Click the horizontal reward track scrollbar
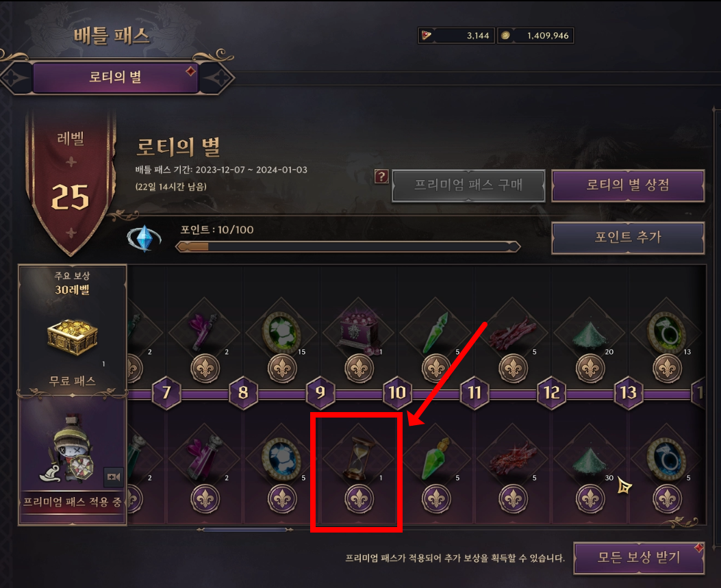 coord(245,530)
